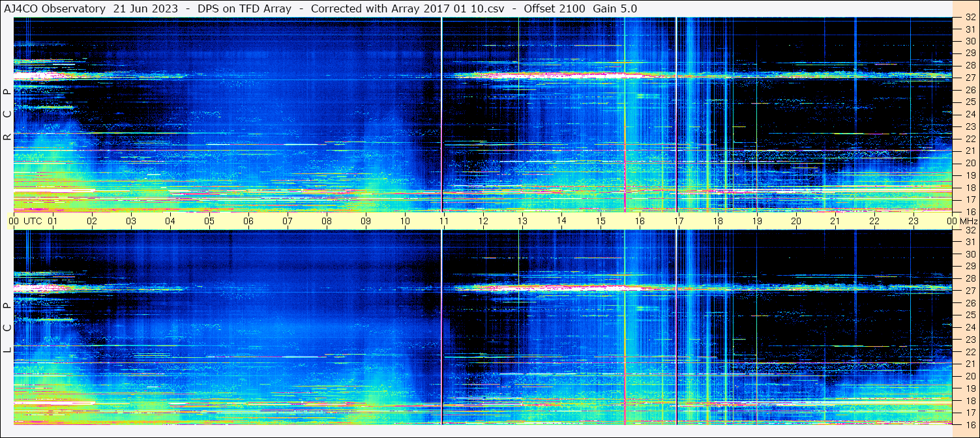Select the 18 hour mark on time axis
980x438 pixels.
tap(718, 221)
